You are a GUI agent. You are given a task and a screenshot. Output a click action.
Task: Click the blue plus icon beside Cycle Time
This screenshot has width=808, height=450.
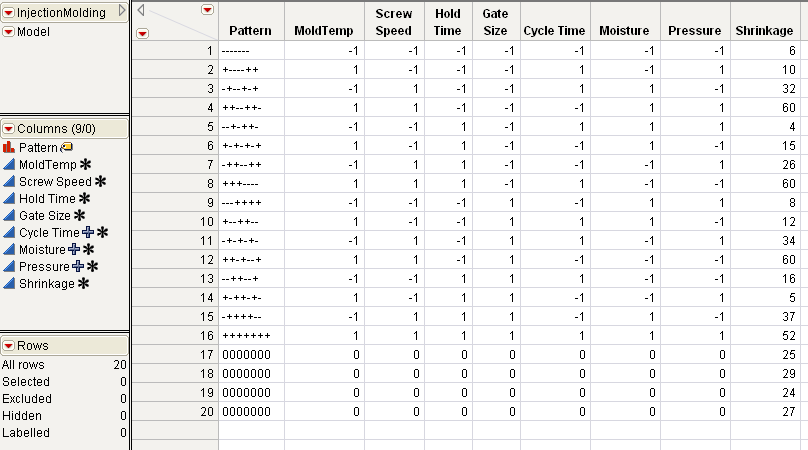point(88,233)
